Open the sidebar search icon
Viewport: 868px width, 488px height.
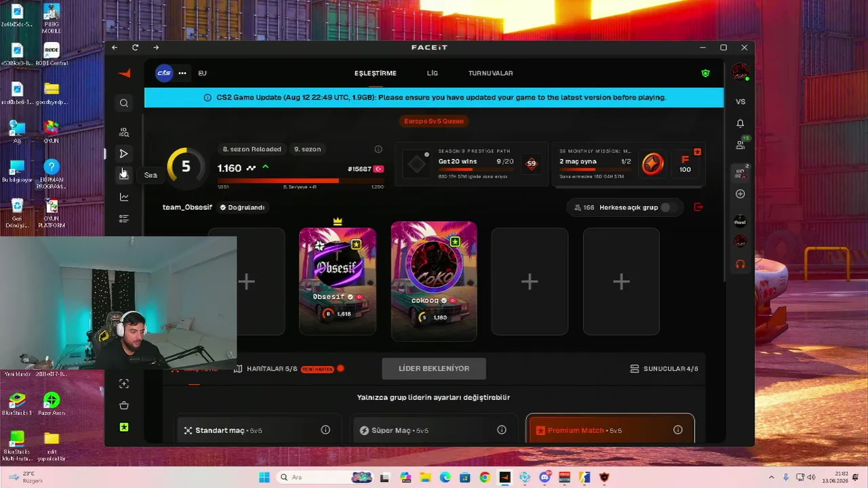pyautogui.click(x=124, y=103)
